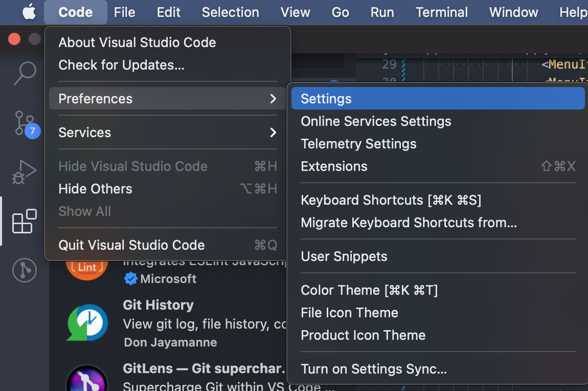Screen dimensions: 588x391
Task: Select Telemetry Settings
Action: (x=358, y=144)
